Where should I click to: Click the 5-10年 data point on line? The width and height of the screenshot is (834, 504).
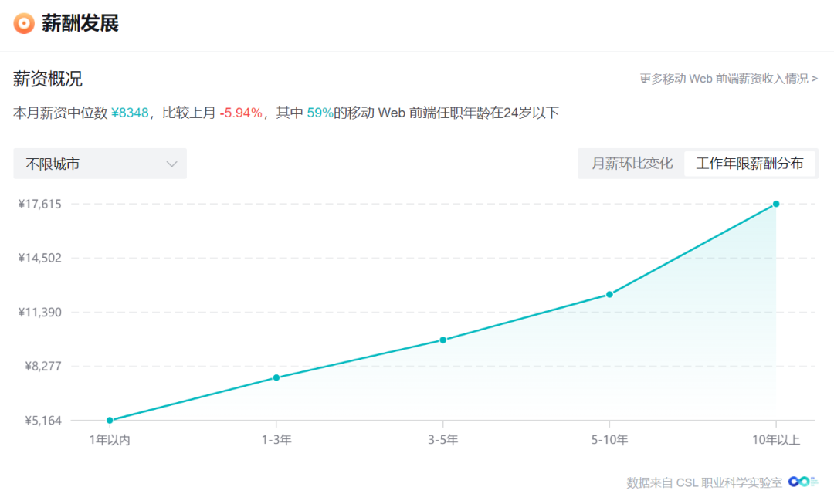[609, 294]
